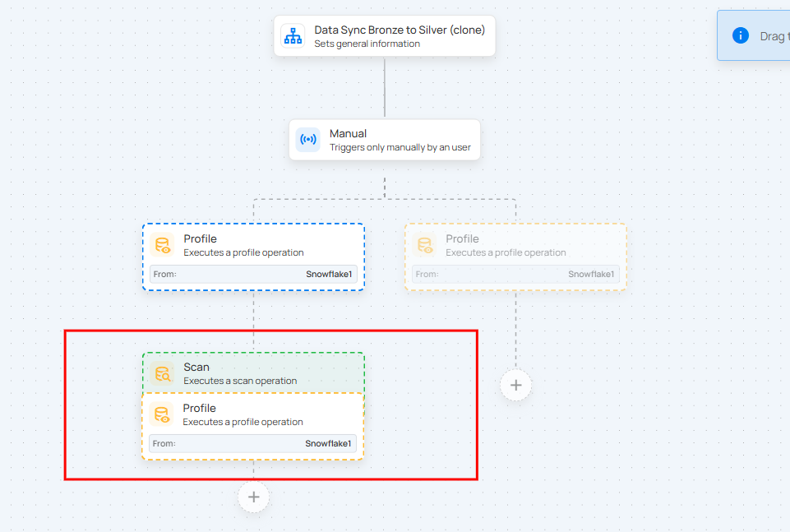Click the From Snowflake1 field in orange Profile node

click(x=253, y=443)
